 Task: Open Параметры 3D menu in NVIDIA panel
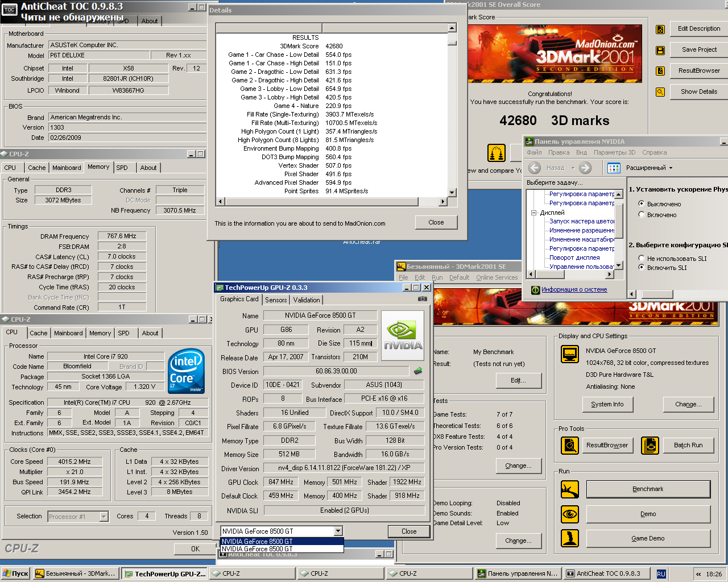pos(614,152)
